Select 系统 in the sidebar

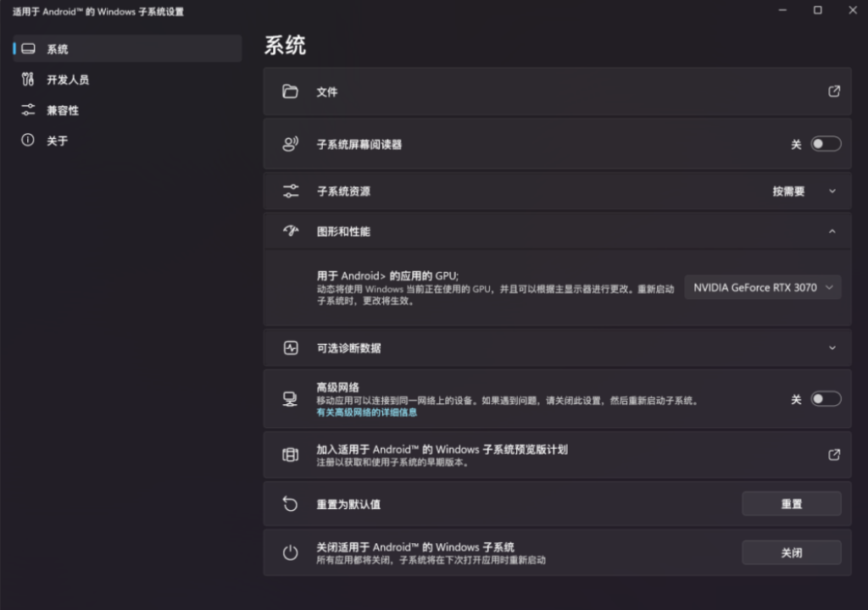coord(127,48)
